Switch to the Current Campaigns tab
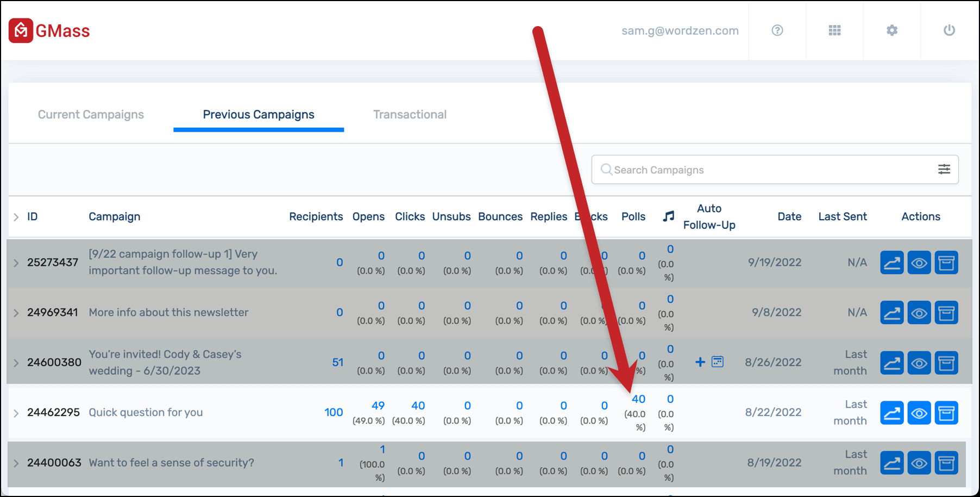The image size is (980, 497). click(x=91, y=115)
